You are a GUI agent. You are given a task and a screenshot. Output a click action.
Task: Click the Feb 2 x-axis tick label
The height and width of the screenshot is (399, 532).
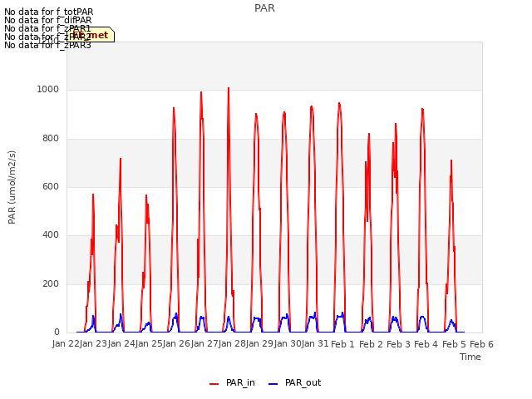(371, 344)
